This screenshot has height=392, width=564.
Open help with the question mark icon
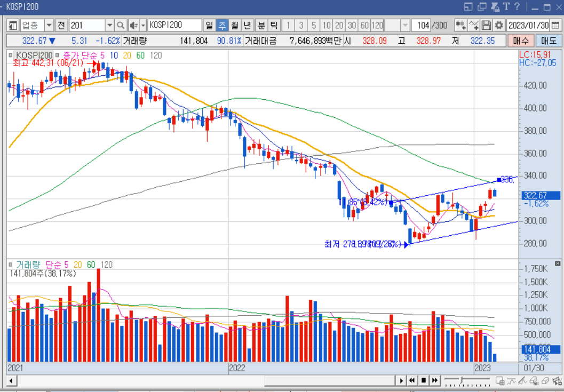(x=517, y=6)
